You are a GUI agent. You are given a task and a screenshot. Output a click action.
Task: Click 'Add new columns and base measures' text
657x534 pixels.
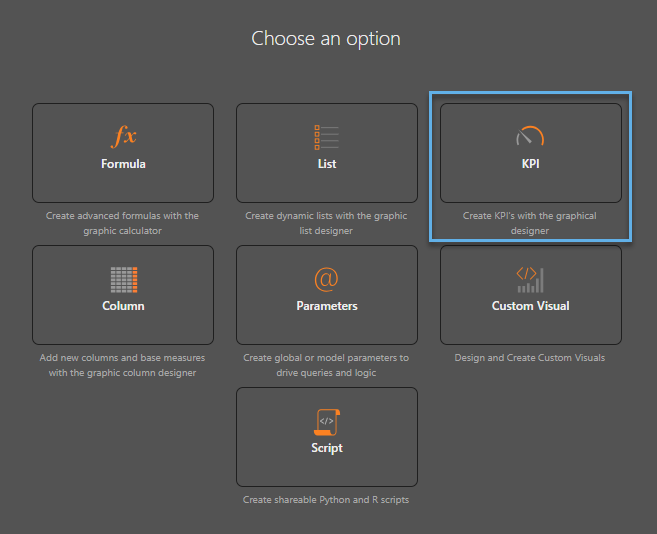[122, 365]
